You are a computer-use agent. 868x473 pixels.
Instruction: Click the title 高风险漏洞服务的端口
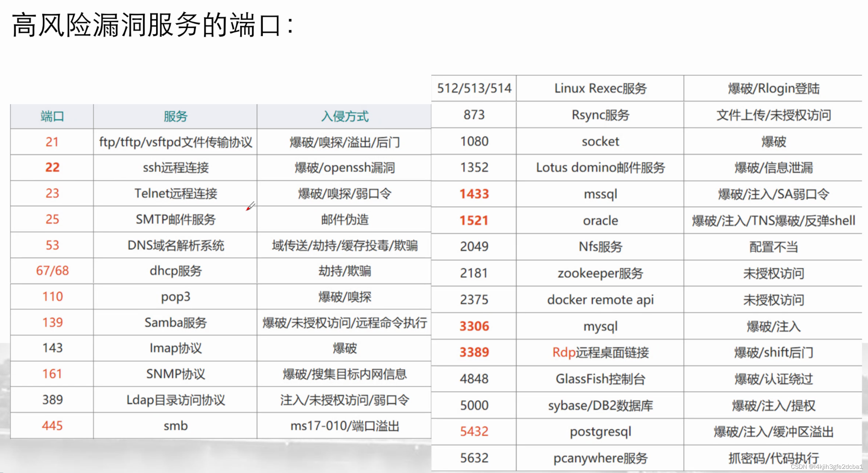click(x=153, y=25)
